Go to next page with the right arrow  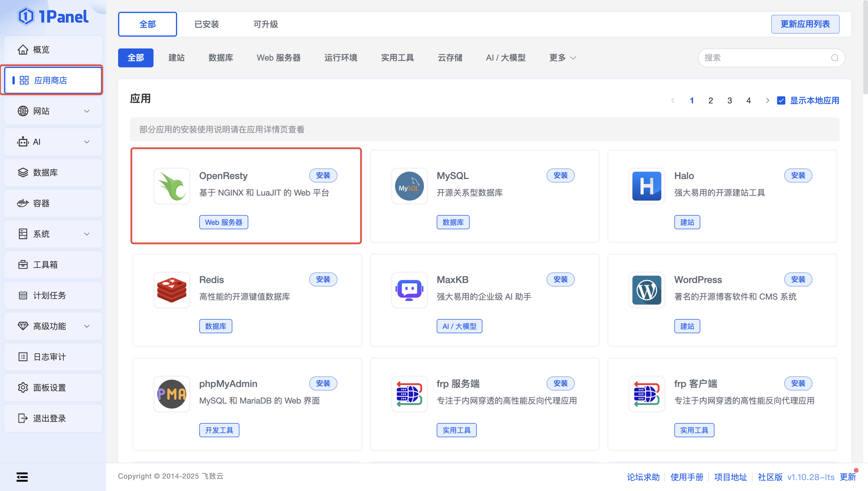[x=767, y=100]
